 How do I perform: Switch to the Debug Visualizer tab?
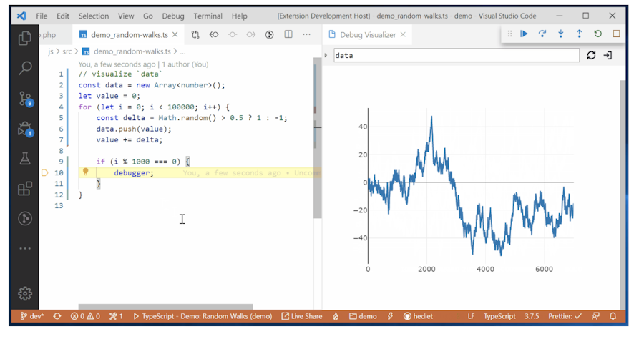point(368,35)
